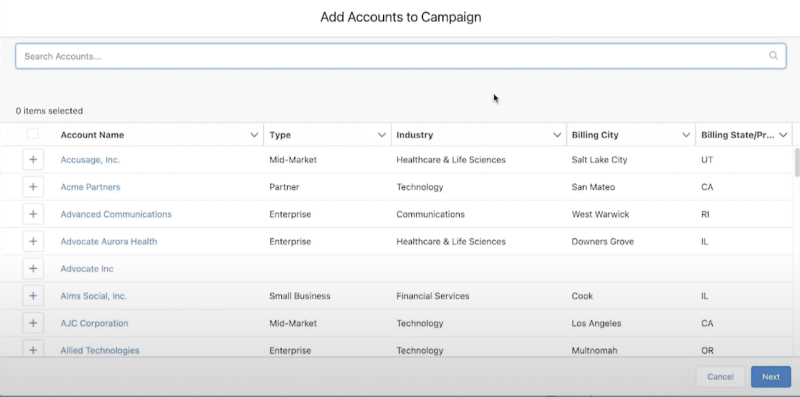Click the Multnomah billing city cell
Image resolution: width=800 pixels, height=397 pixels.
(x=594, y=350)
